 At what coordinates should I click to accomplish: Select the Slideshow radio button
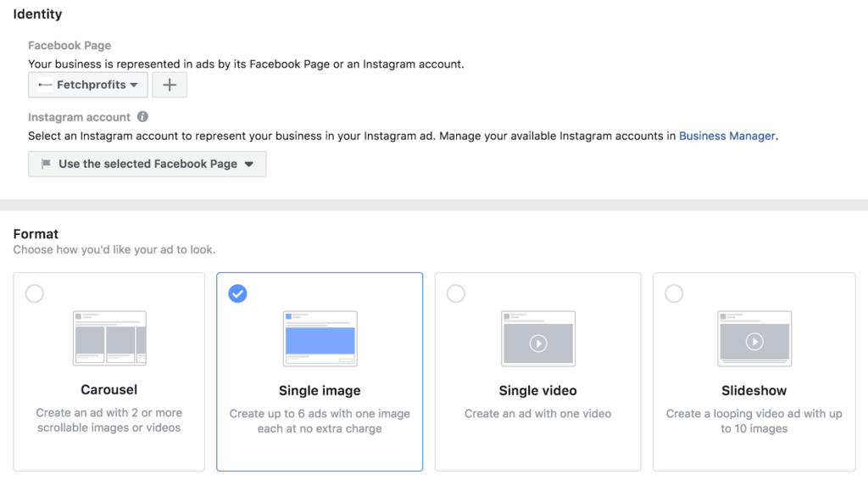coord(674,293)
